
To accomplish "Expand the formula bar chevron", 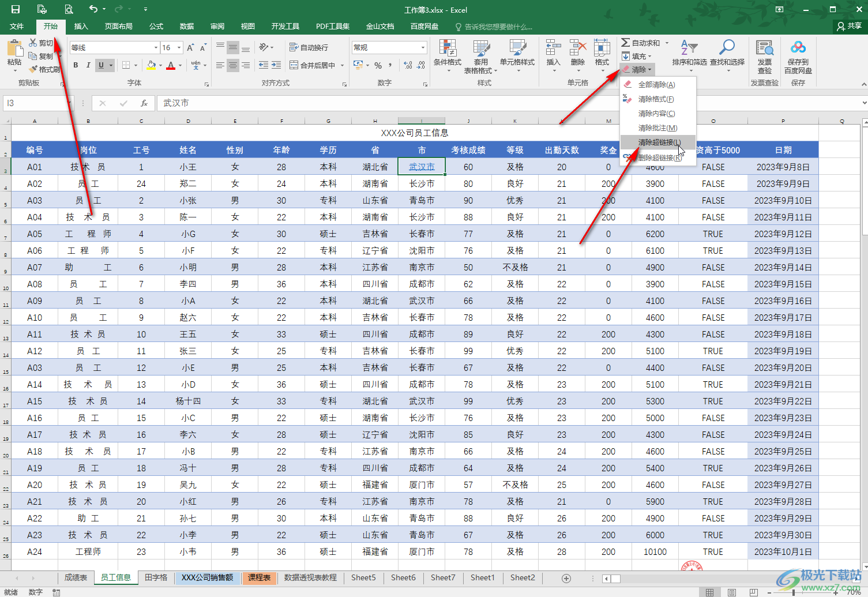I will tap(864, 103).
